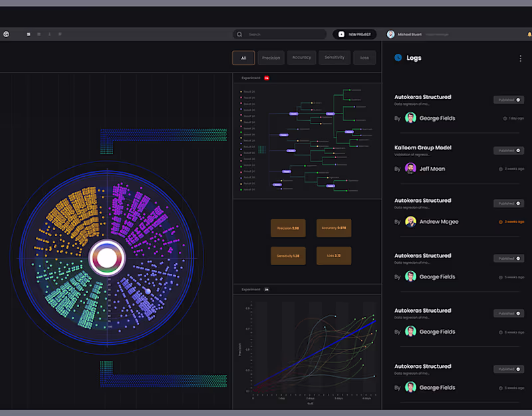The image size is (532, 416).
Task: Click George Fields' avatar in the first log entry
Action: [x=410, y=118]
